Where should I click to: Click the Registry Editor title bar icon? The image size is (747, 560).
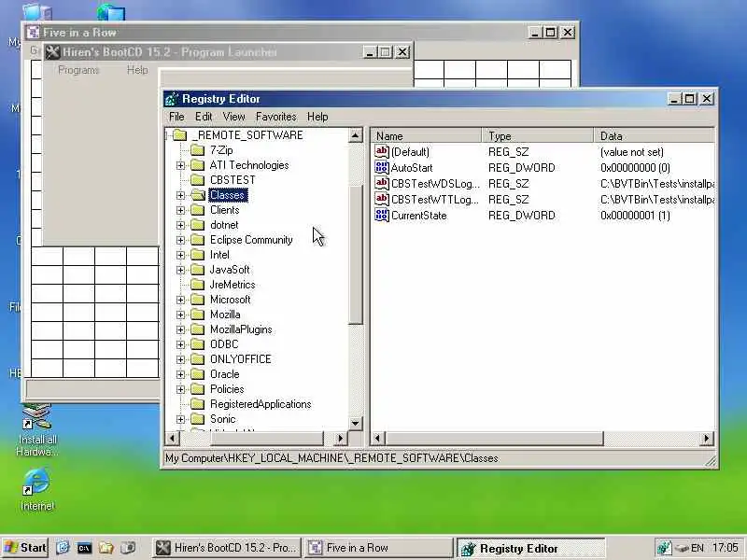pos(172,99)
